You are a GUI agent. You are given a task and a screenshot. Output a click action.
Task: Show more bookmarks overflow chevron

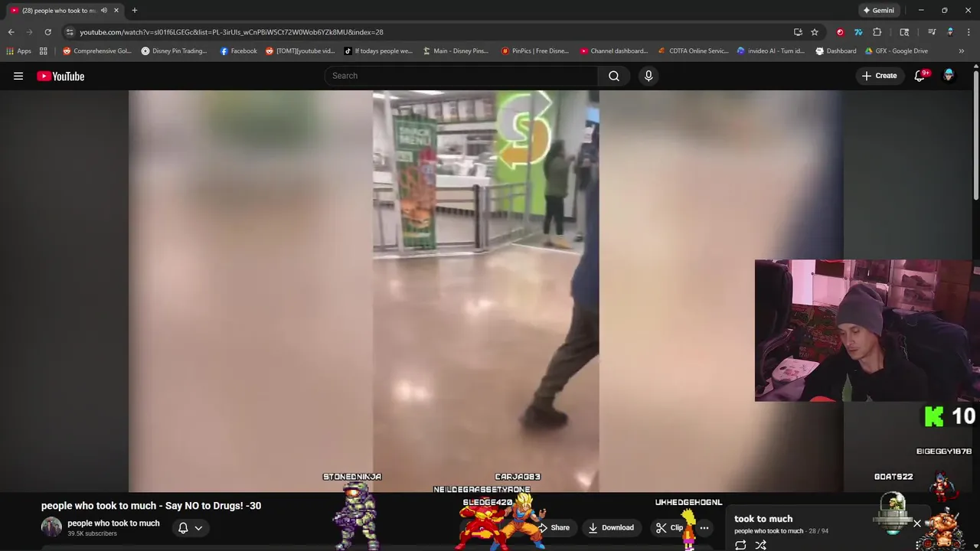962,51
